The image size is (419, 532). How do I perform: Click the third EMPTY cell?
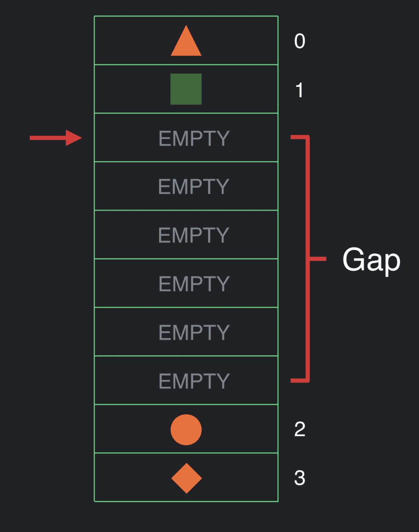[186, 234]
